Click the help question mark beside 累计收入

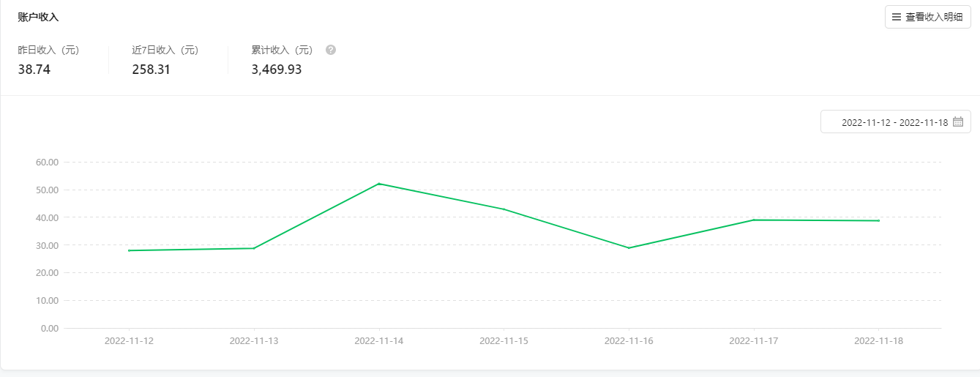[331, 50]
